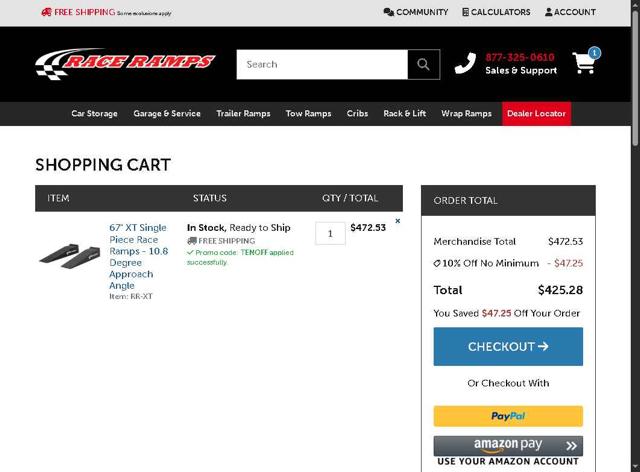
Task: Click 'Sales & Support' text
Action: pos(521,70)
